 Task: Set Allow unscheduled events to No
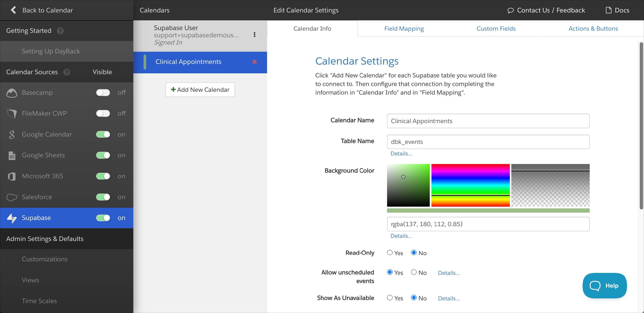click(x=414, y=272)
